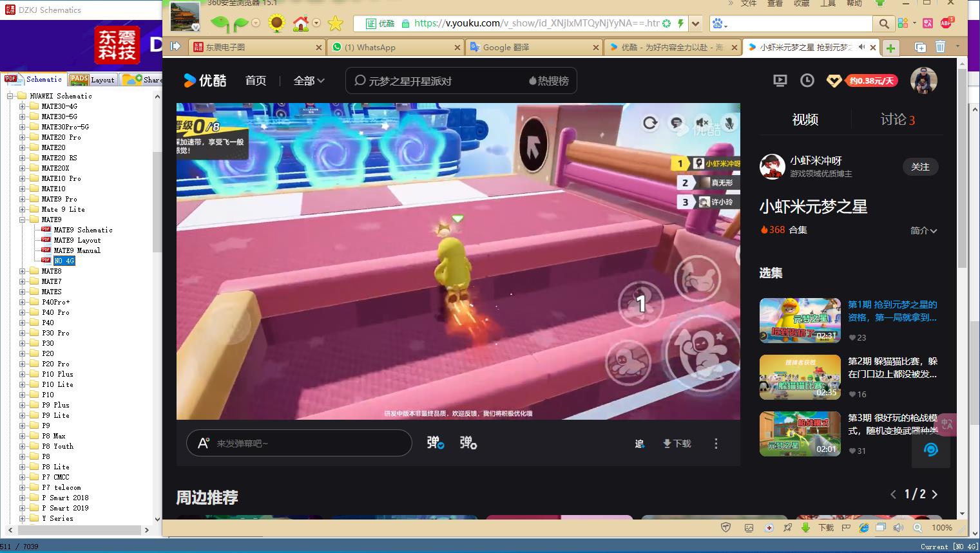980x553 pixels.
Task: Switch to IE compatibility mode icon
Action: (864, 527)
